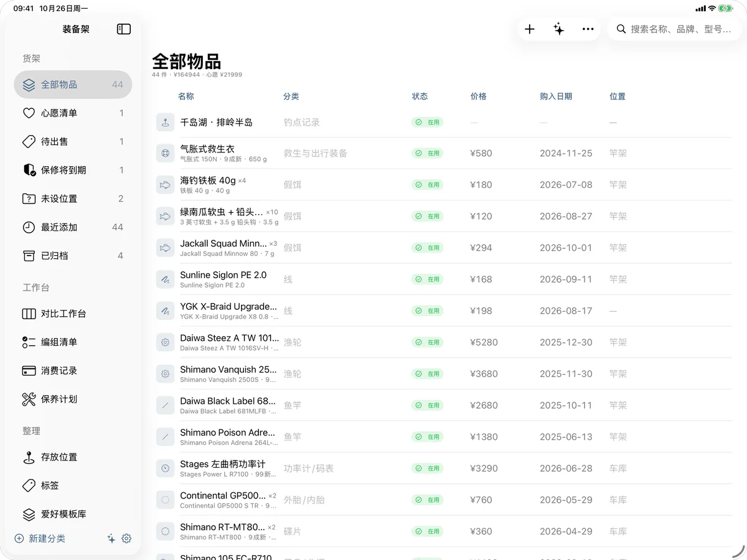
Task: Sort by 分类 column header
Action: [x=291, y=96]
